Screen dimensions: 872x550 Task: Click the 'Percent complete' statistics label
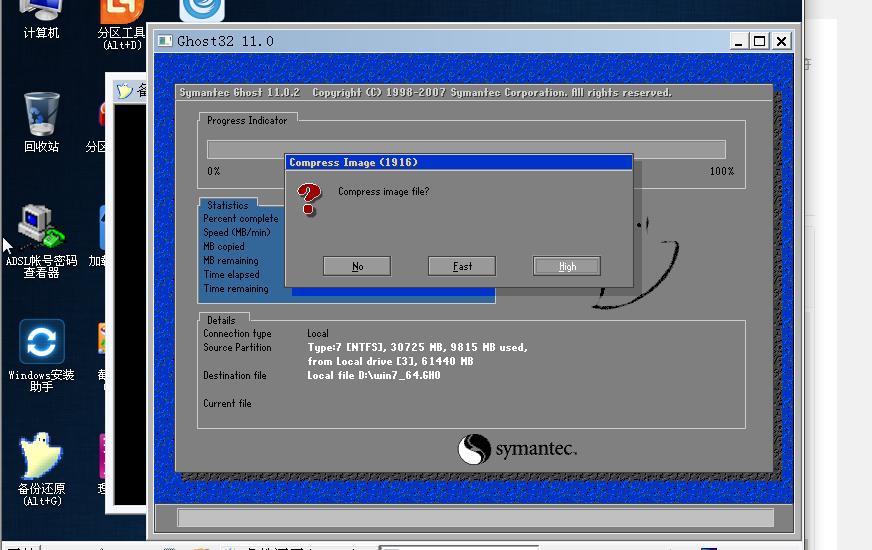tap(241, 219)
